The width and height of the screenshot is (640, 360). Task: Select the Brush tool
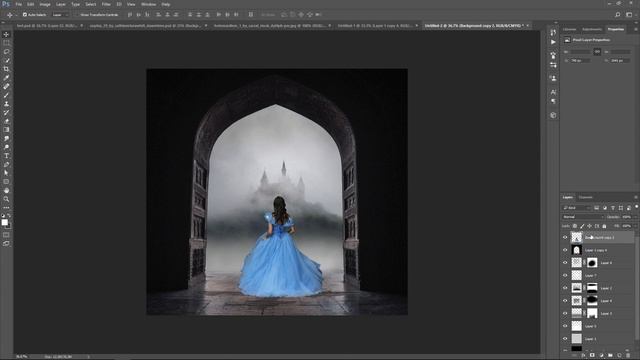[x=6, y=95]
